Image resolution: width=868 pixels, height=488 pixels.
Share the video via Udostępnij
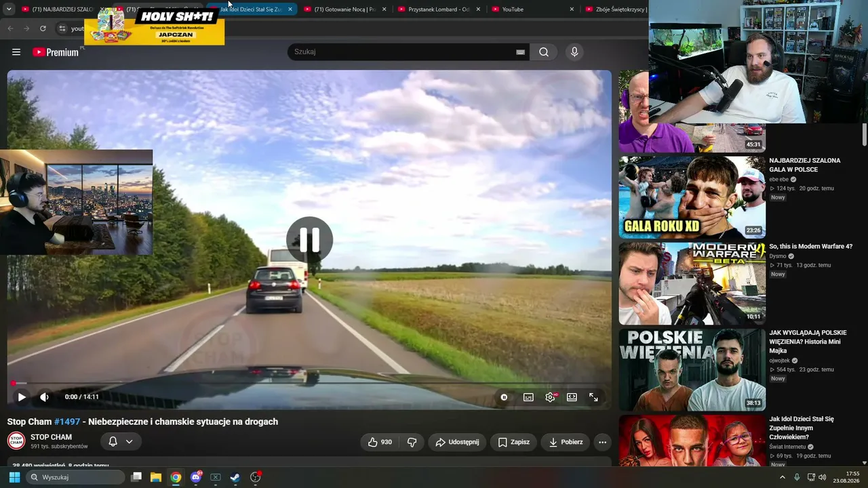click(x=457, y=442)
